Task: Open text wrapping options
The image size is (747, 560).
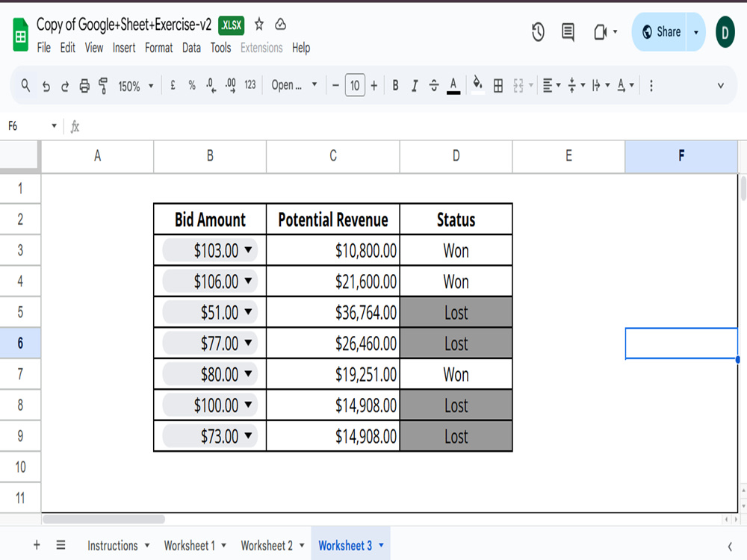Action: pyautogui.click(x=601, y=86)
